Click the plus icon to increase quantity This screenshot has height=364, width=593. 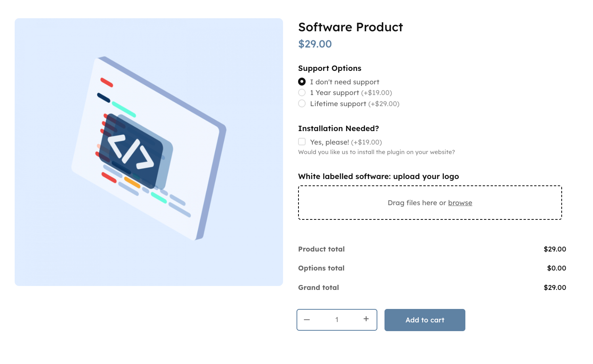tap(365, 320)
